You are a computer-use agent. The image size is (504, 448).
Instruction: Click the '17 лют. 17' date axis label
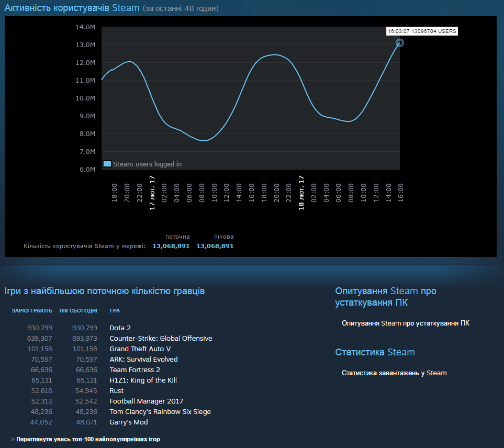click(x=152, y=193)
